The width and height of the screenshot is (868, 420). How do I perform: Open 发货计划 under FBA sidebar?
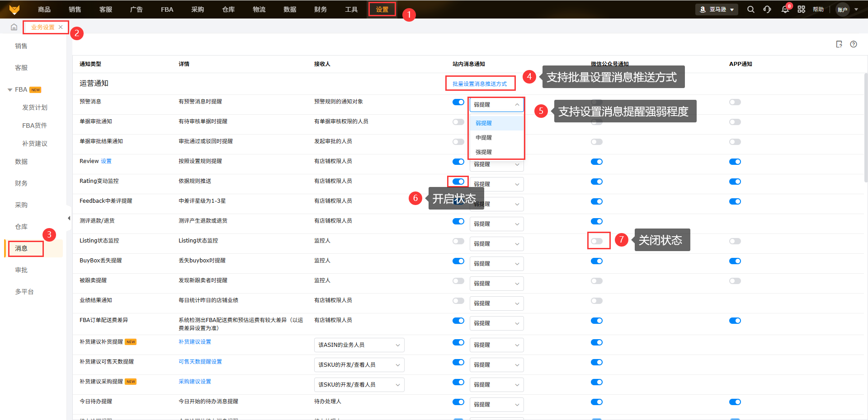click(35, 107)
